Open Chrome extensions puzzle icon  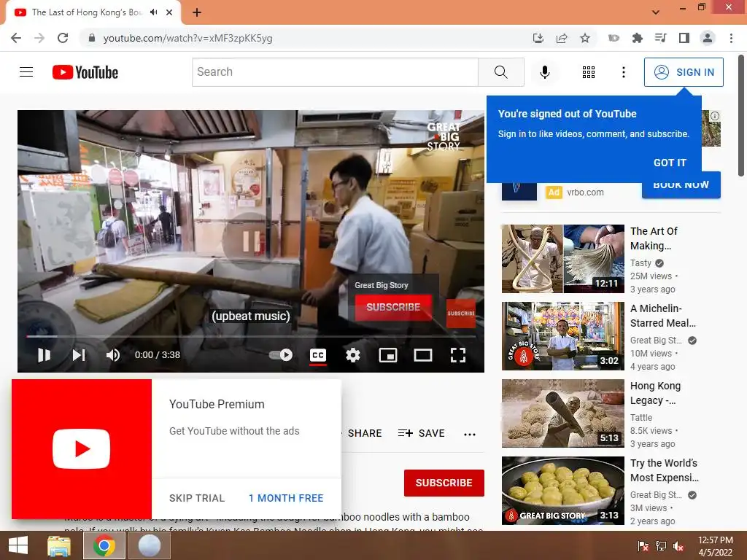pos(637,38)
